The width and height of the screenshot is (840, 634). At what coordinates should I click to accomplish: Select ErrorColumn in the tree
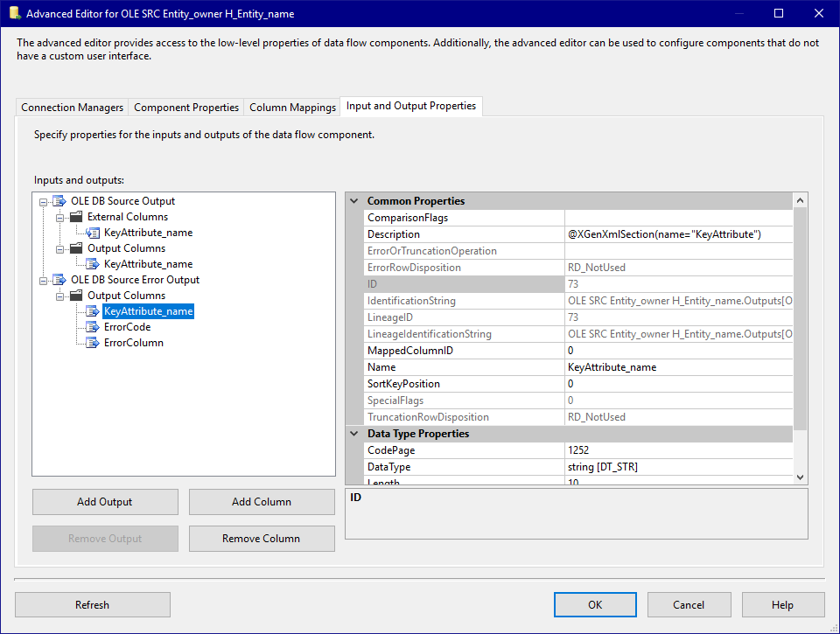click(x=133, y=343)
